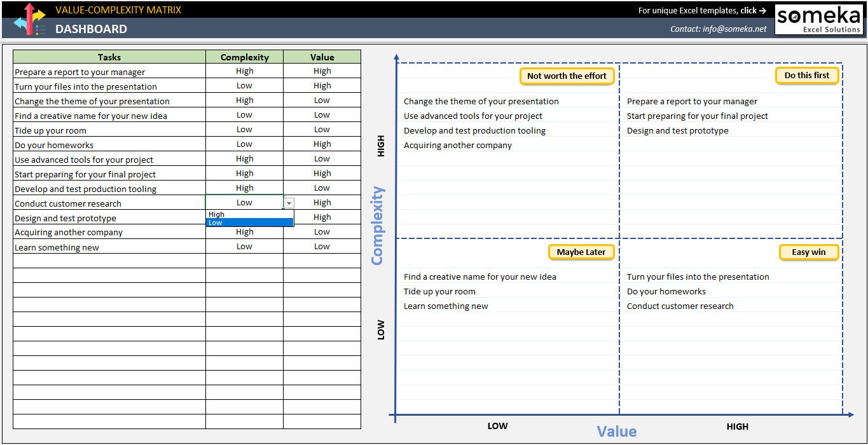
Task: Select 'Learn something new' table cell
Action: [x=109, y=247]
